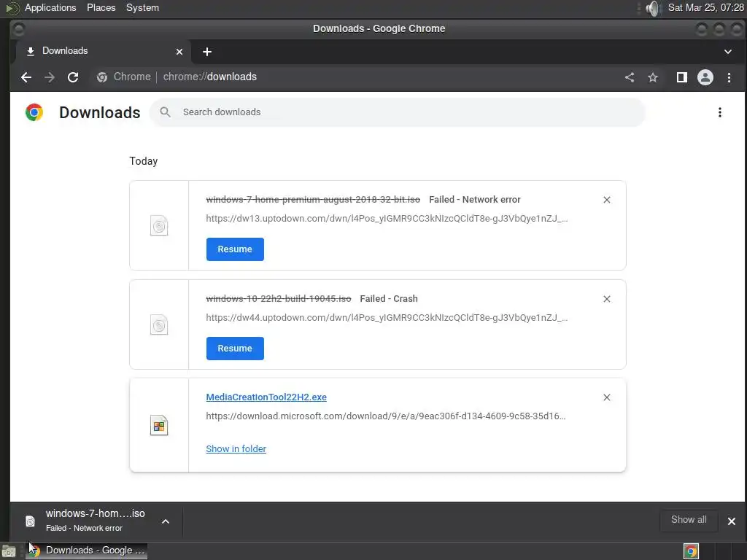This screenshot has width=747, height=560.
Task: Open the side panel icon
Action: (x=682, y=77)
